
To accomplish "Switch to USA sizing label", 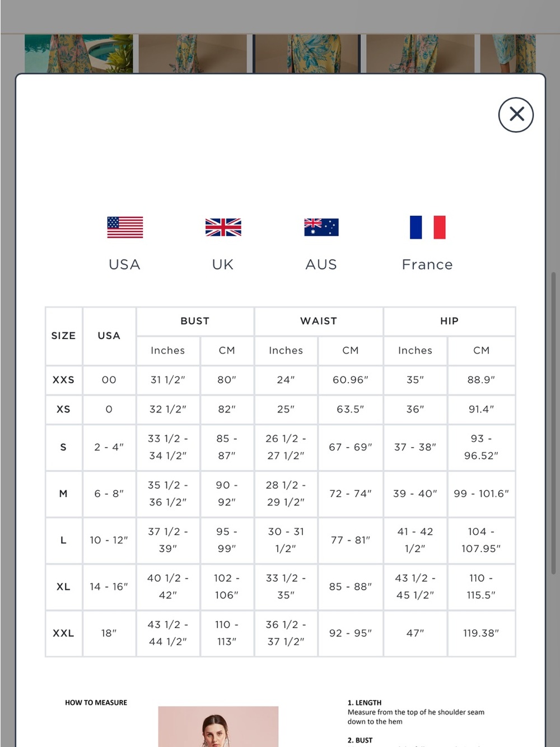I will pyautogui.click(x=125, y=265).
